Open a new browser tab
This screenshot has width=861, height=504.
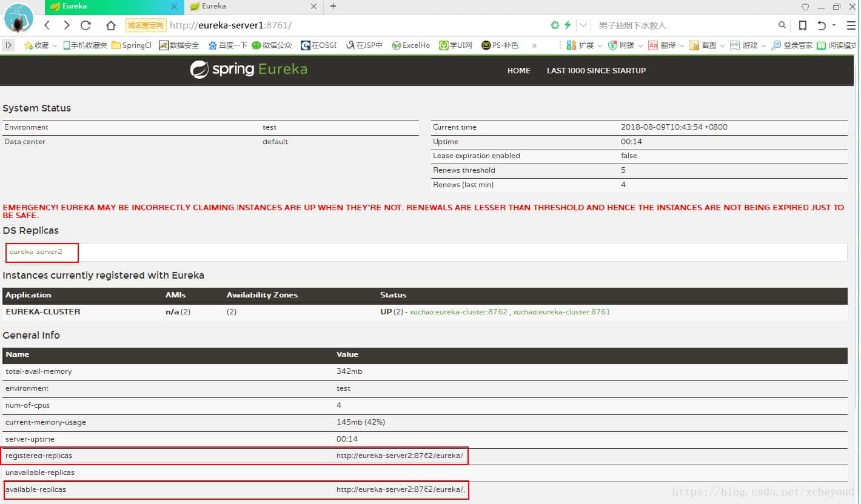click(x=333, y=6)
